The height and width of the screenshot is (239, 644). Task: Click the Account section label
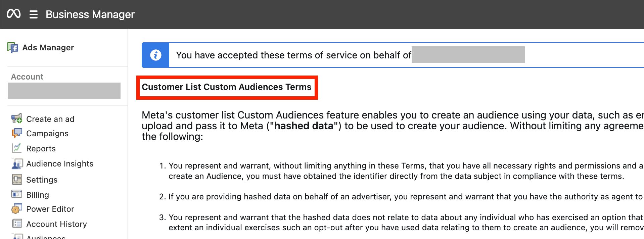(x=27, y=77)
